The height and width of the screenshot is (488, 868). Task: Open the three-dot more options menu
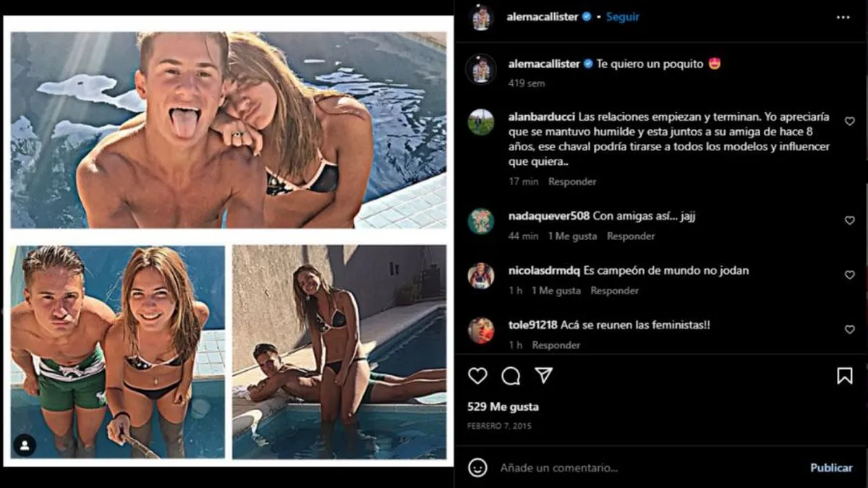(843, 17)
